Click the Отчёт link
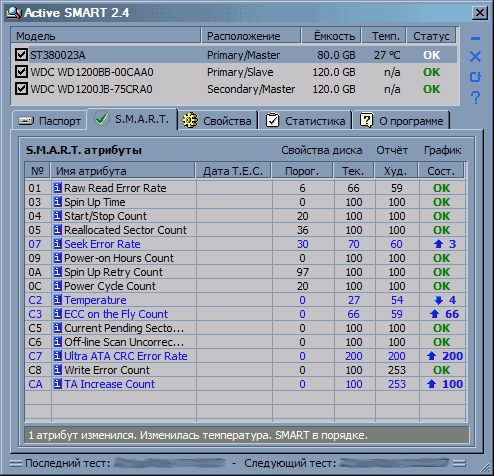This screenshot has width=494, height=476. [392, 150]
